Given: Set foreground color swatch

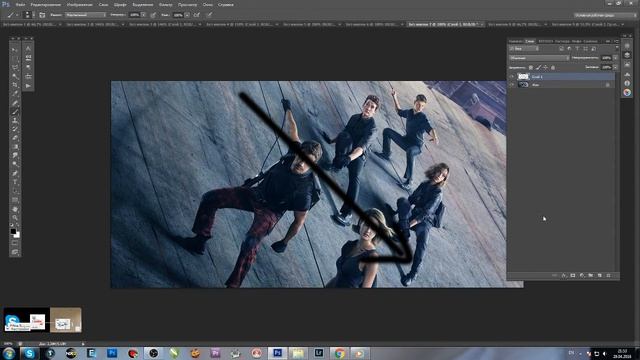Looking at the screenshot, I should tap(13, 231).
